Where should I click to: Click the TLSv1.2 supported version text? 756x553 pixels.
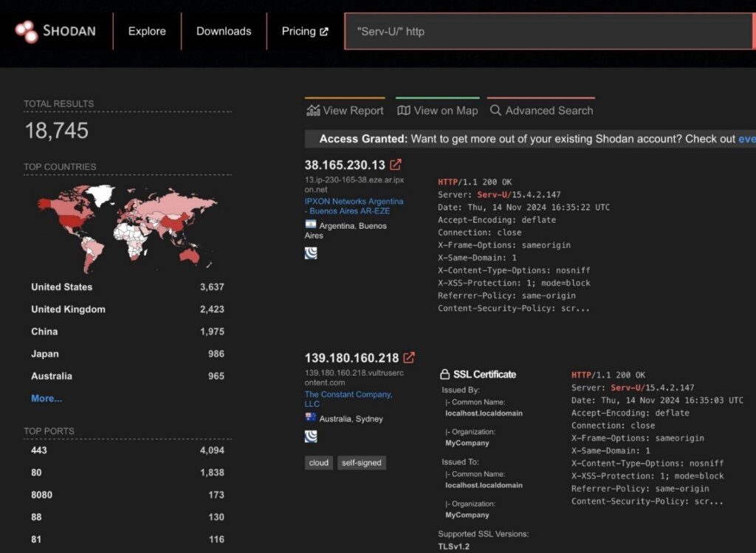[x=454, y=546]
